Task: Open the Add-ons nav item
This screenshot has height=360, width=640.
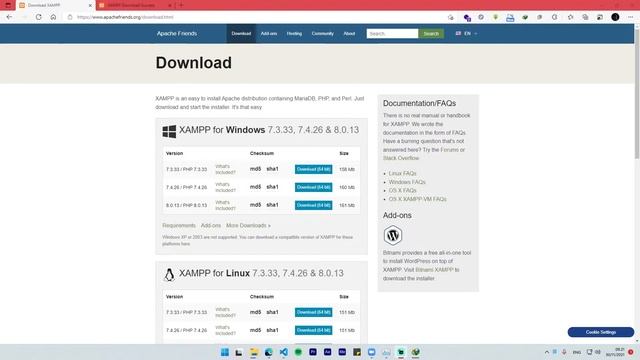Action: [x=269, y=33]
